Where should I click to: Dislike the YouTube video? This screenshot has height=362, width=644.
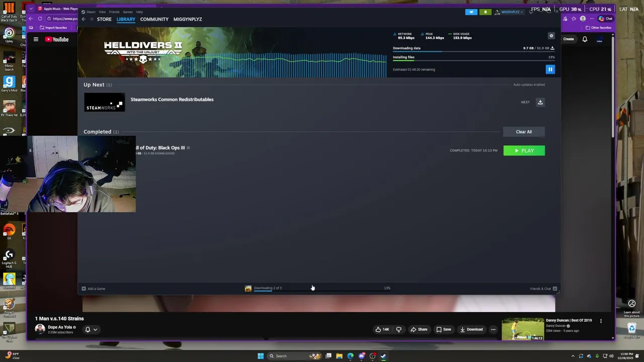(398, 329)
